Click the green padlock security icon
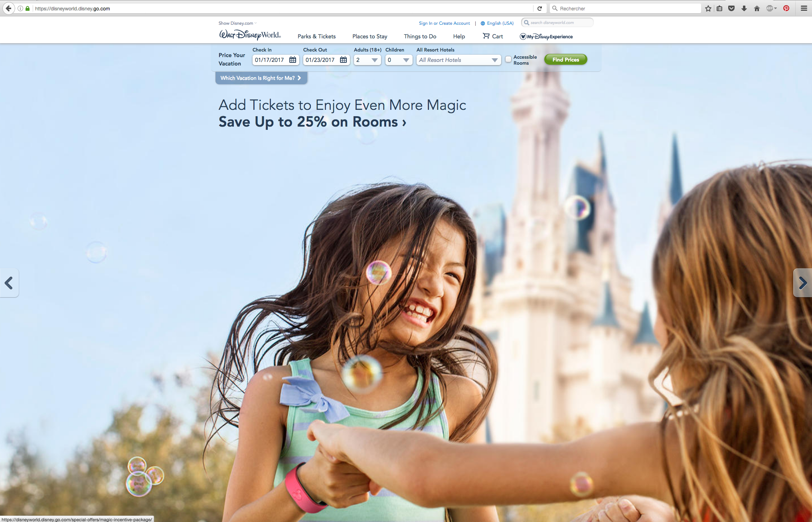Image resolution: width=812 pixels, height=522 pixels. coord(28,8)
